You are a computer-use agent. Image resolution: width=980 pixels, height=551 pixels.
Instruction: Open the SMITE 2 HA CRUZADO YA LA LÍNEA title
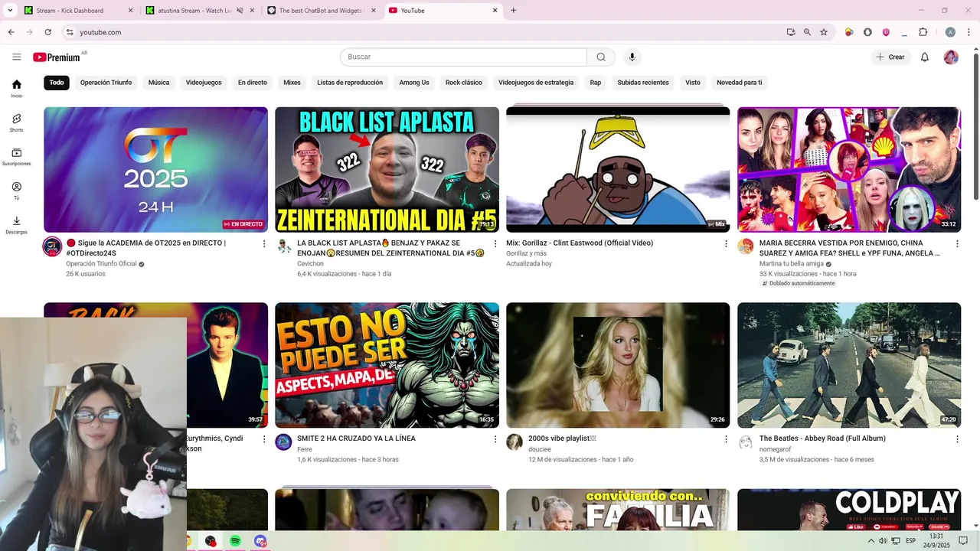click(356, 439)
